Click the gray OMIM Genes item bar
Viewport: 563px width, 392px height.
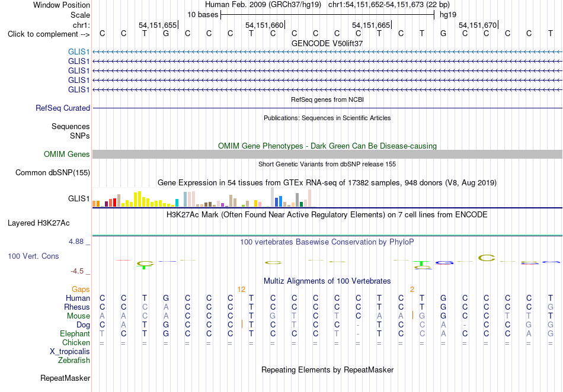pyautogui.click(x=327, y=154)
